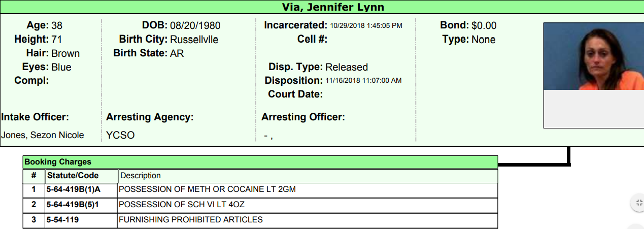Click the DOB value 08/20/1980
644x229 pixels.
click(x=195, y=25)
